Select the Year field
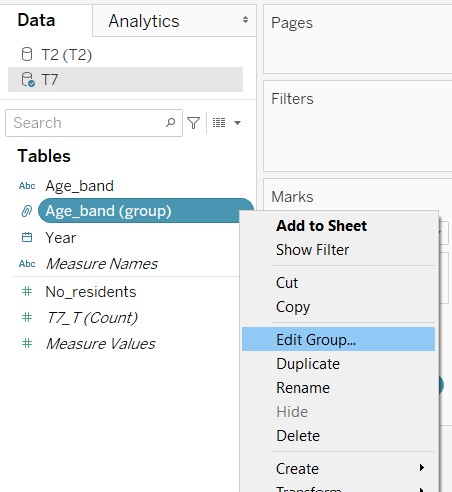 pyautogui.click(x=61, y=238)
